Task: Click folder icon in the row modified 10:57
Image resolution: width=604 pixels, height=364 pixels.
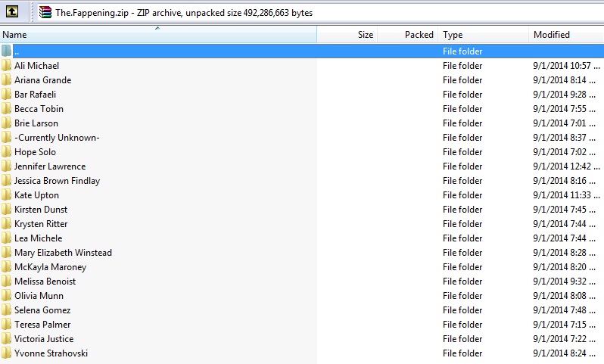Action: click(7, 66)
